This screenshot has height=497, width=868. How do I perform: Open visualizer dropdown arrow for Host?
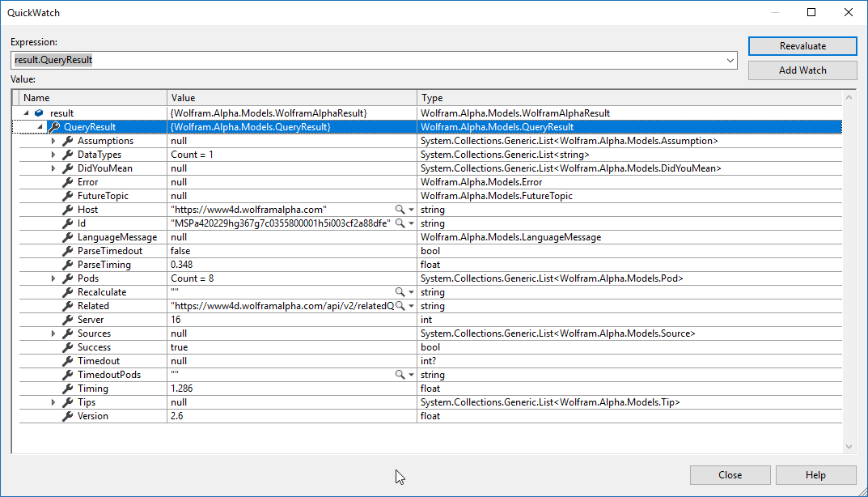(x=411, y=210)
